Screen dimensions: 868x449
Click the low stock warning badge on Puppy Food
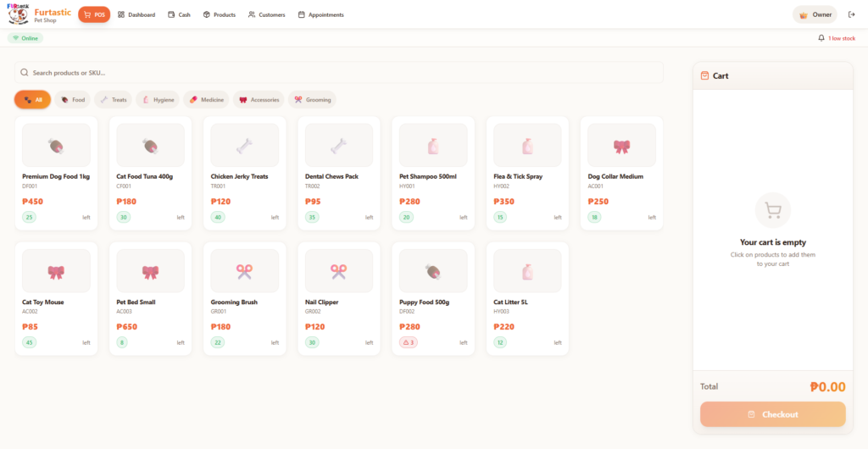408,342
